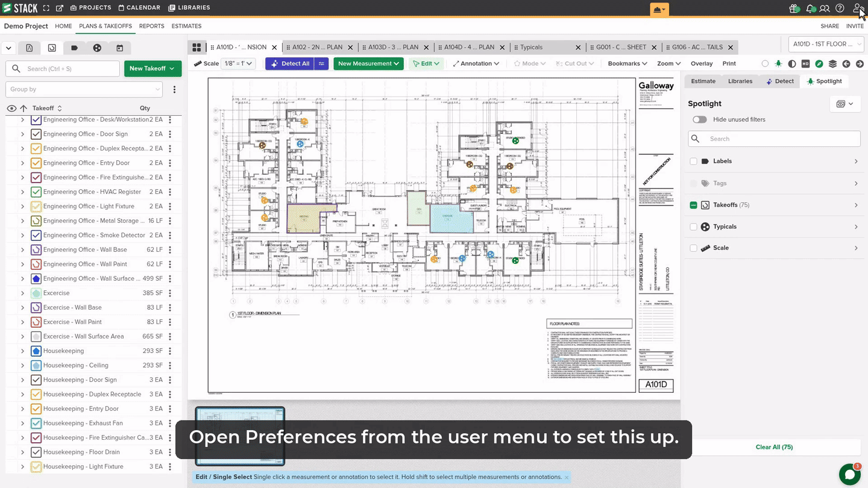
Task: Open the Group by dropdown
Action: (x=84, y=89)
